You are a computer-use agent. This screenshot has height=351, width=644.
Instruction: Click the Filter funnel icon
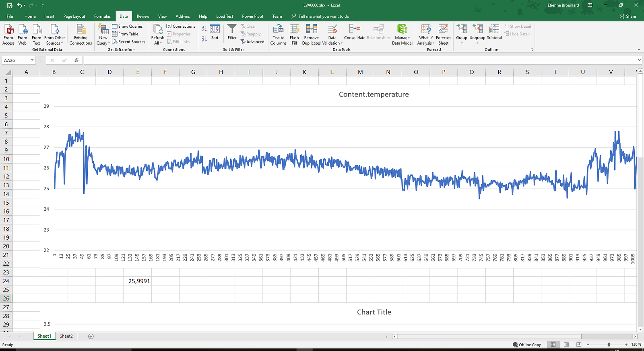pos(232,29)
